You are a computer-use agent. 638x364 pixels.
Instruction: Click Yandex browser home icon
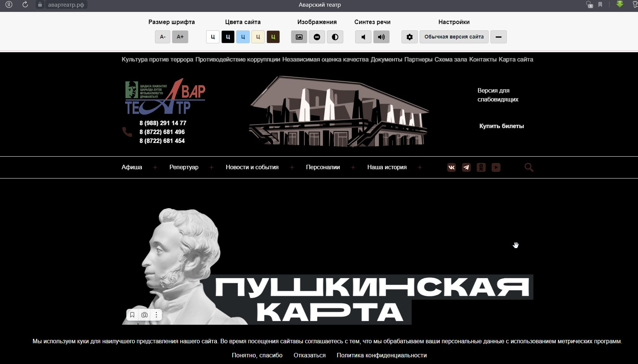point(9,4)
